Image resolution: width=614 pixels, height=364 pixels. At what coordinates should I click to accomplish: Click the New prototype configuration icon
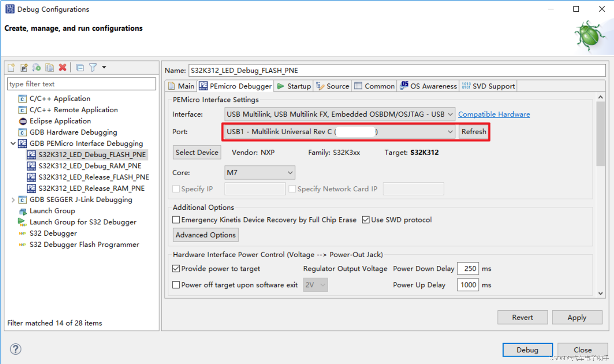(x=24, y=67)
